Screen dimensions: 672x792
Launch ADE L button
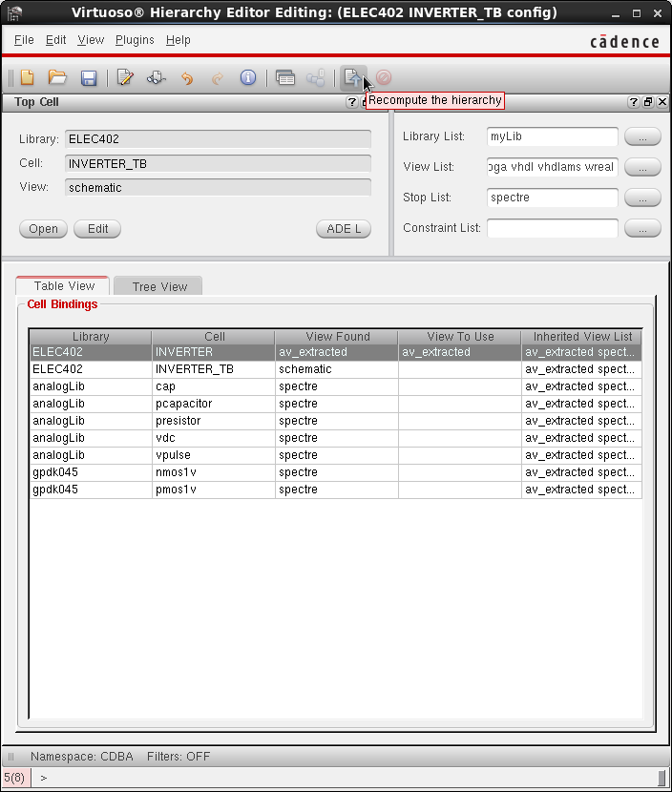(344, 229)
